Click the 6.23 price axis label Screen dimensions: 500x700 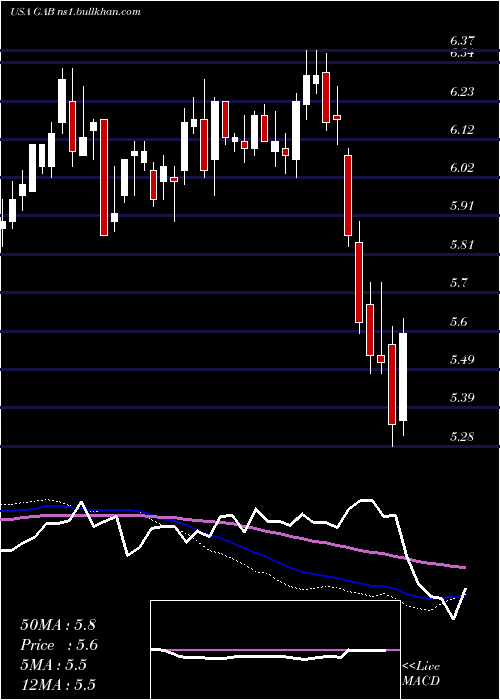(462, 92)
